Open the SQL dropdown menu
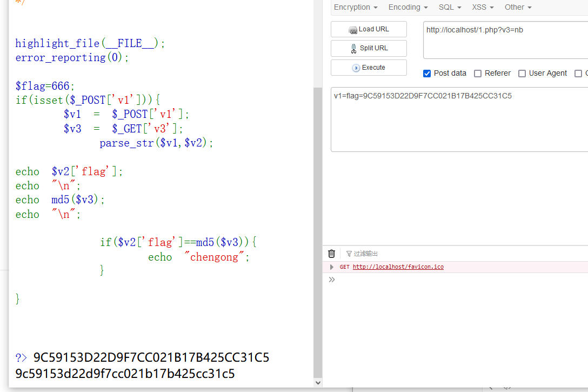 pyautogui.click(x=450, y=7)
